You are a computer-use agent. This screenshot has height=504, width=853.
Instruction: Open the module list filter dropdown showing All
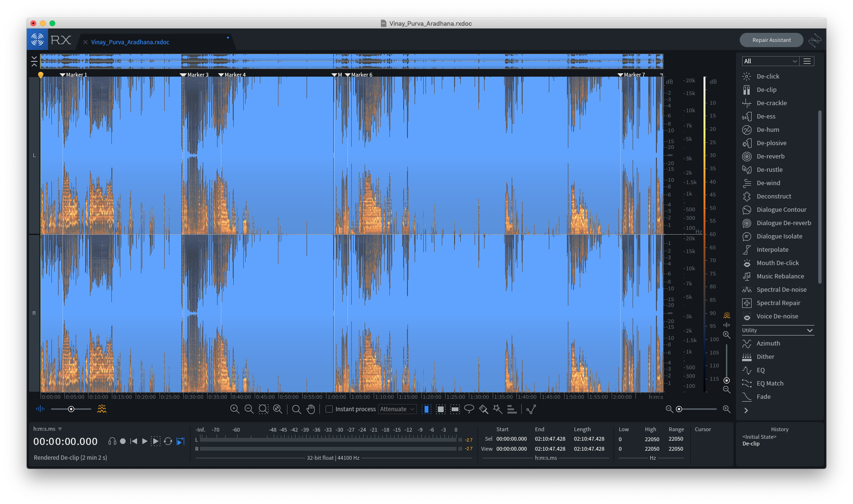tap(769, 61)
